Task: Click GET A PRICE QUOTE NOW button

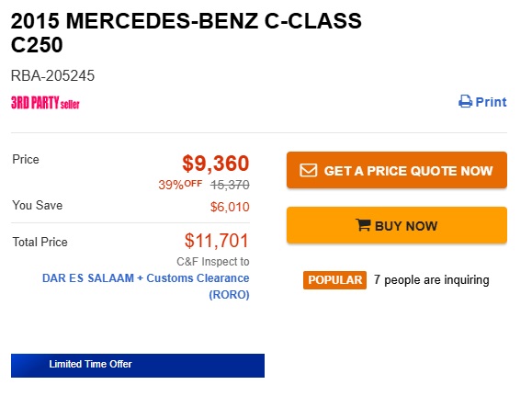Action: coord(397,170)
